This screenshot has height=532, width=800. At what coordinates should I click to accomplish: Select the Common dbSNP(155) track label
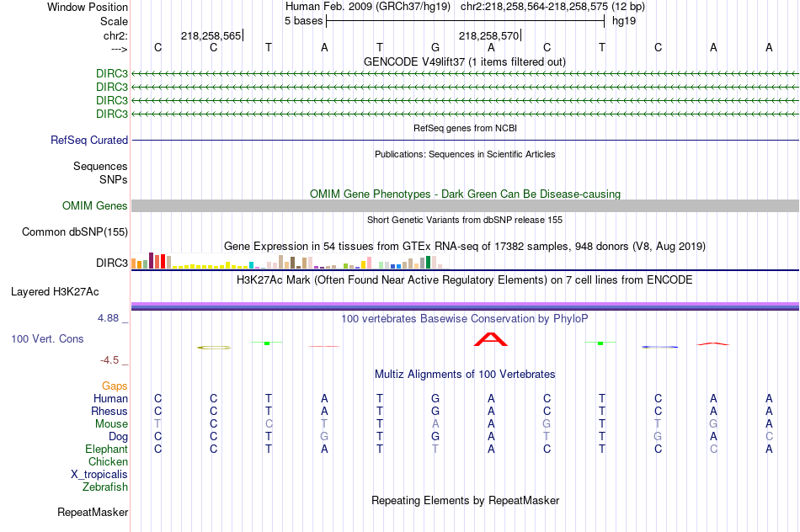75,232
